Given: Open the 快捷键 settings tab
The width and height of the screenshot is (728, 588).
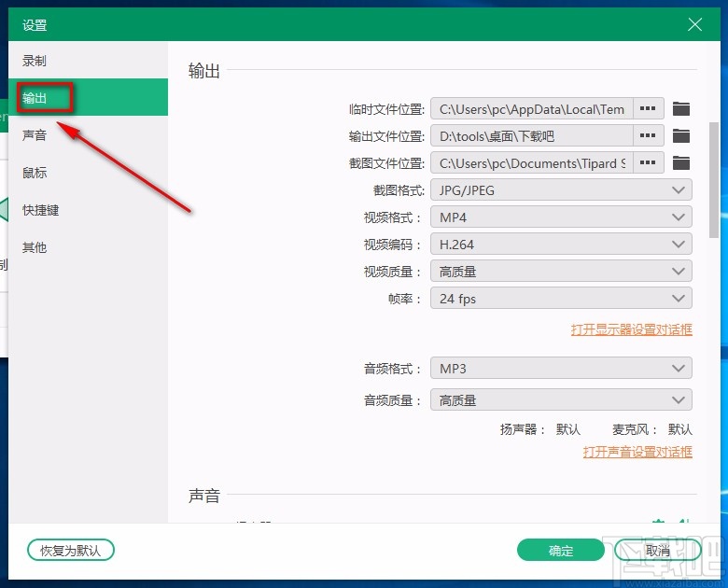Looking at the screenshot, I should (89, 210).
